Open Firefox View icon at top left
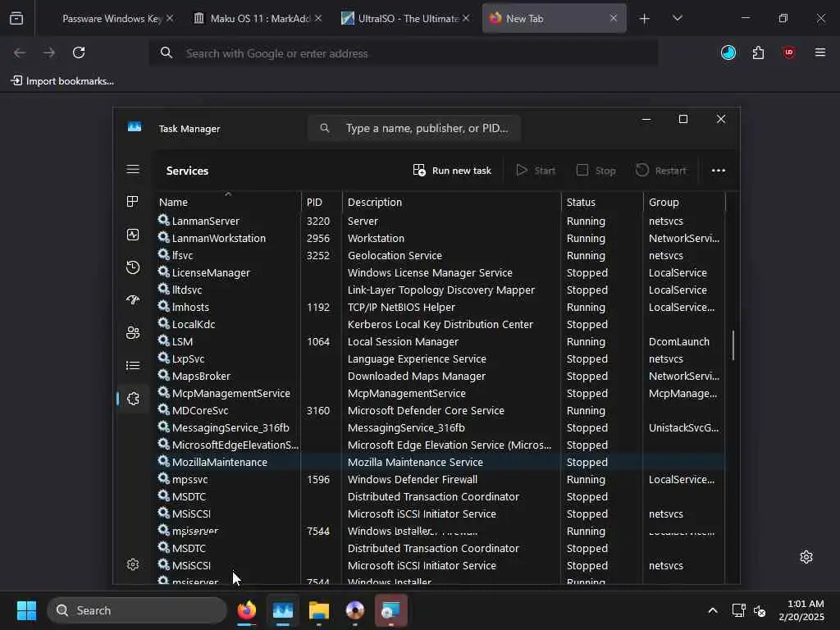This screenshot has height=630, width=840. (16, 18)
